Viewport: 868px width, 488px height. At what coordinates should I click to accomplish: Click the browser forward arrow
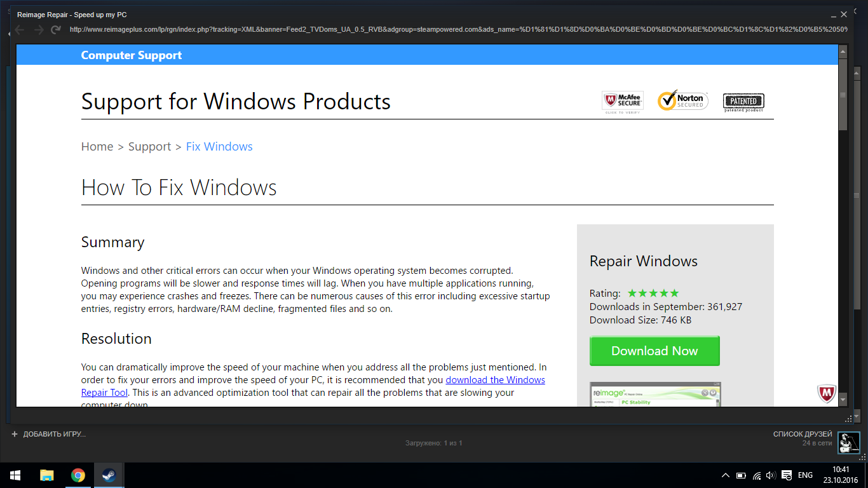[x=39, y=29]
